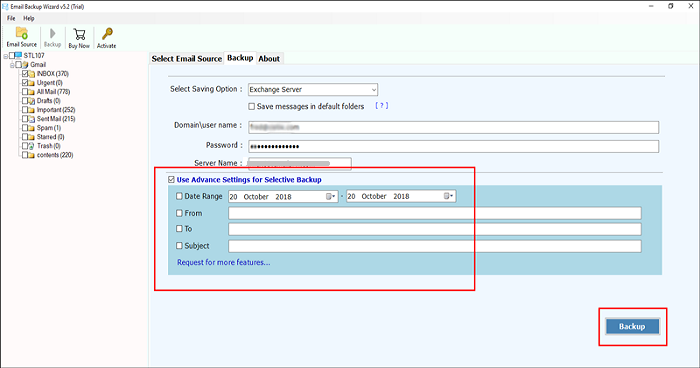Click the To filter text field
700x368 pixels.
(x=435, y=229)
